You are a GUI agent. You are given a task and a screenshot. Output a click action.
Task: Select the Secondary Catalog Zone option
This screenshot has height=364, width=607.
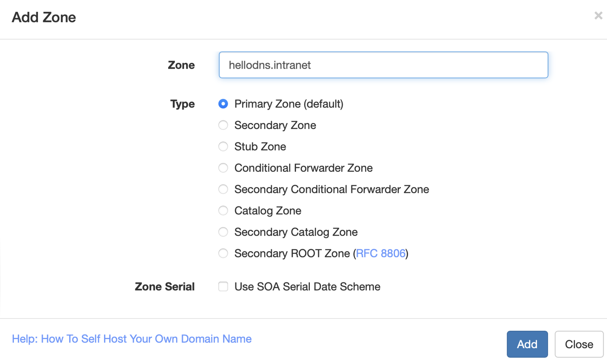(223, 232)
